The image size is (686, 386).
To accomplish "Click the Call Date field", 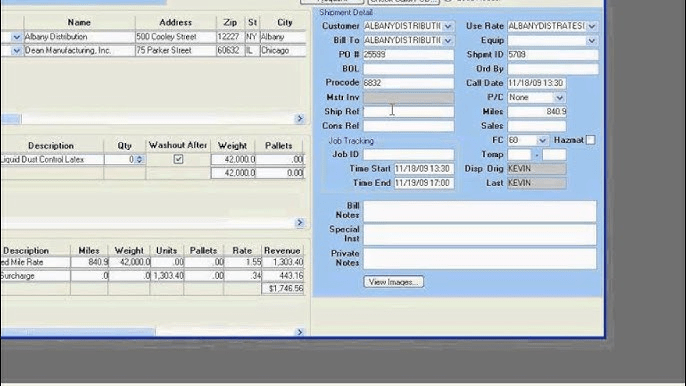I will pos(536,83).
